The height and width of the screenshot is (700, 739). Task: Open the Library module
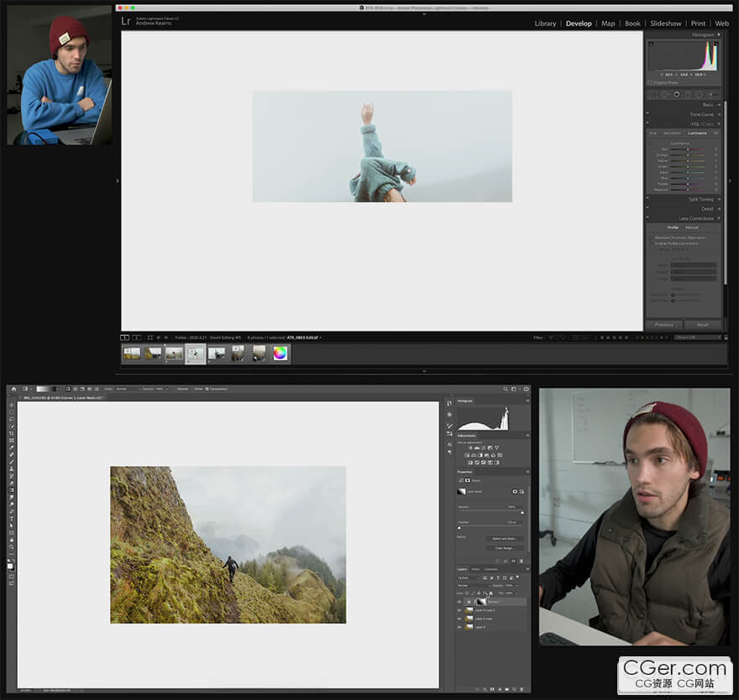click(x=545, y=24)
